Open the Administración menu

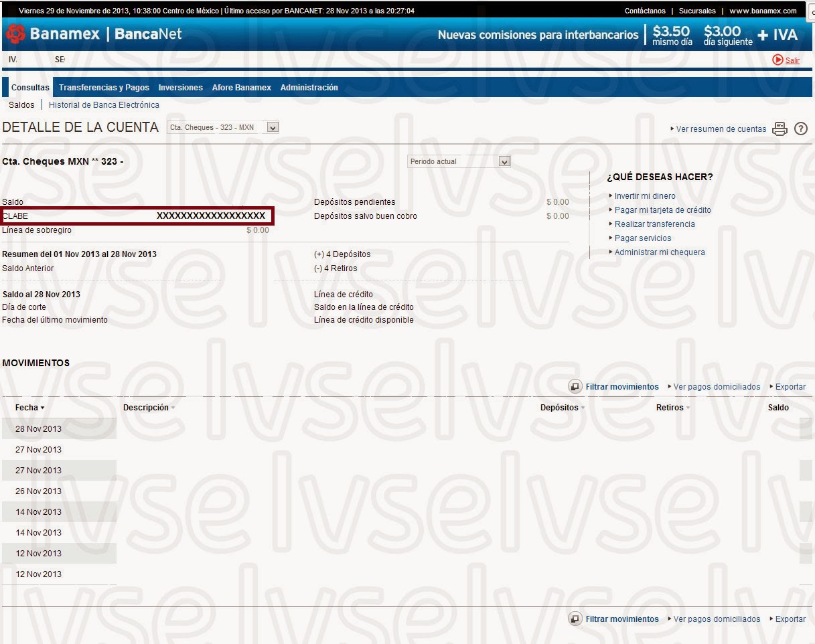point(309,88)
